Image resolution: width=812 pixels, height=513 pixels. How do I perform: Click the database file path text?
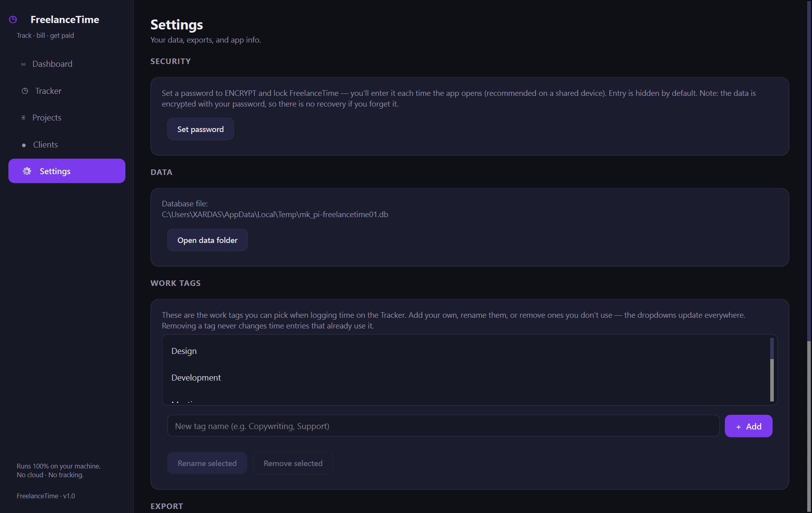pyautogui.click(x=275, y=214)
